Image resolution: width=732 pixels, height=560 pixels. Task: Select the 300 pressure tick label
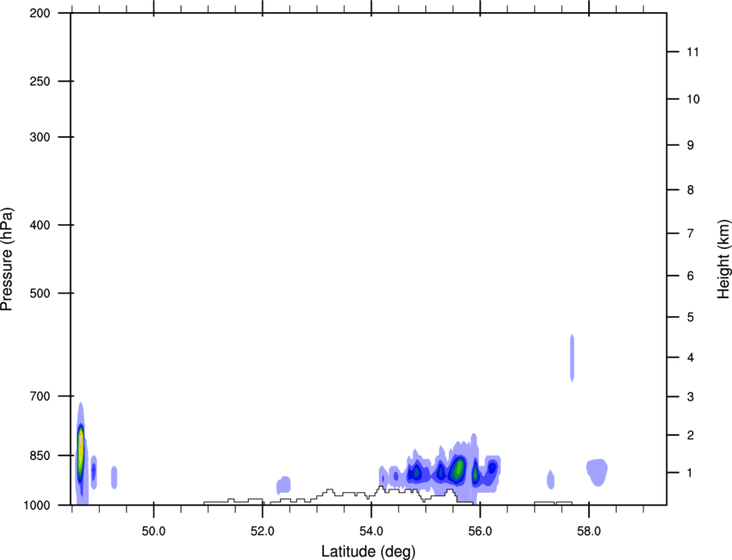click(40, 137)
